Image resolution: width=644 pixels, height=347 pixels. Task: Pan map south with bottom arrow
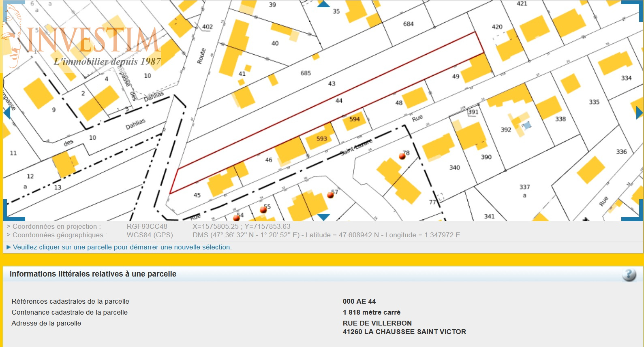(x=323, y=217)
